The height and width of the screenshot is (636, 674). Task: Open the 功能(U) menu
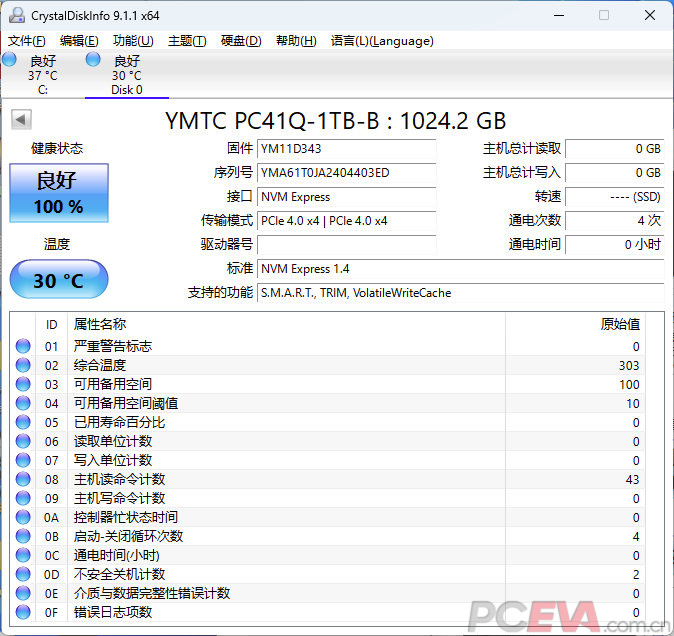133,41
